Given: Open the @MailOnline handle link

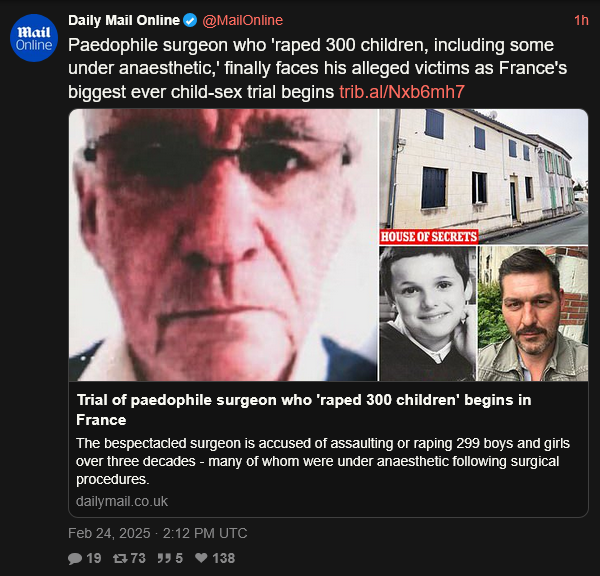Looking at the screenshot, I should pyautogui.click(x=243, y=20).
